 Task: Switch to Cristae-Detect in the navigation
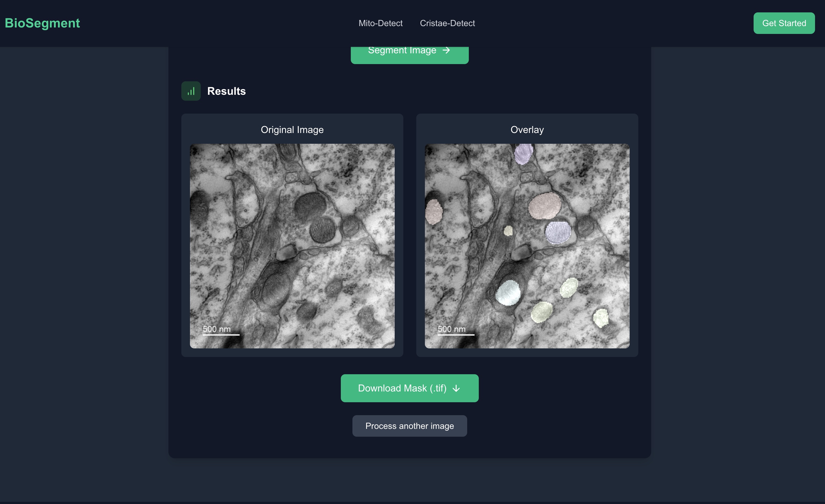(447, 23)
